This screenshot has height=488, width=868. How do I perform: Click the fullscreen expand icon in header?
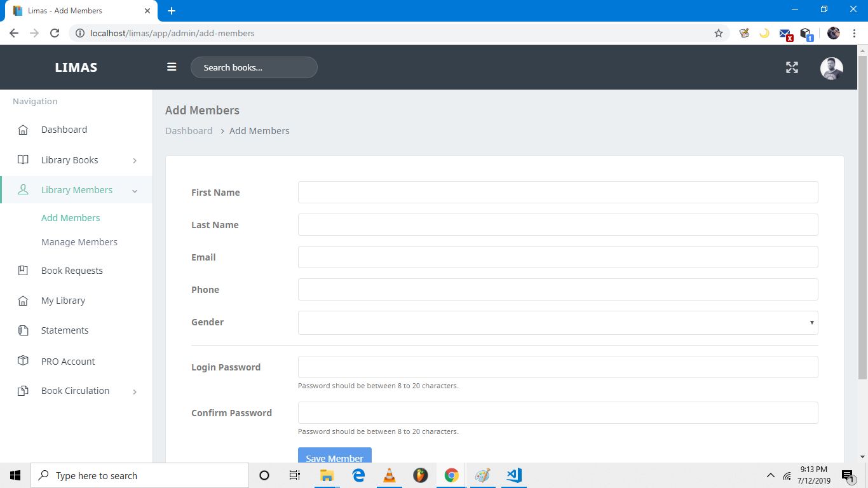click(792, 67)
